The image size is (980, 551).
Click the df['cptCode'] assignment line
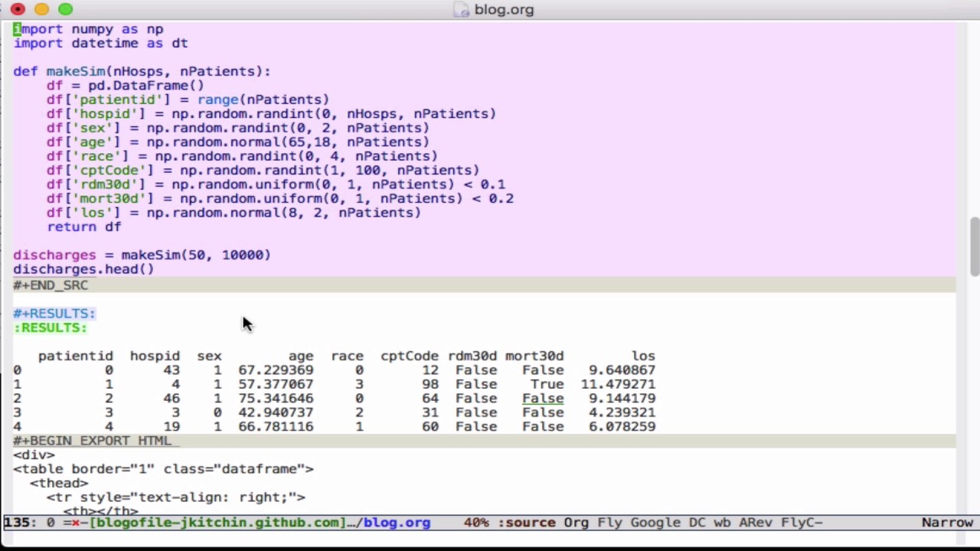tap(263, 170)
